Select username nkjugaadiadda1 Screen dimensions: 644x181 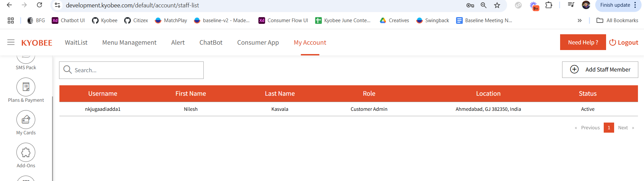[103, 109]
